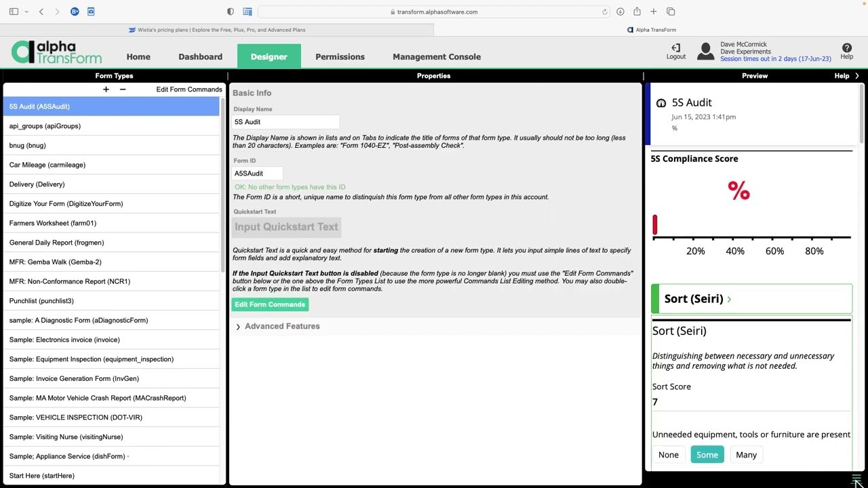This screenshot has height=488, width=868.
Task: Go forward with Safari's forward arrow
Action: tap(57, 12)
